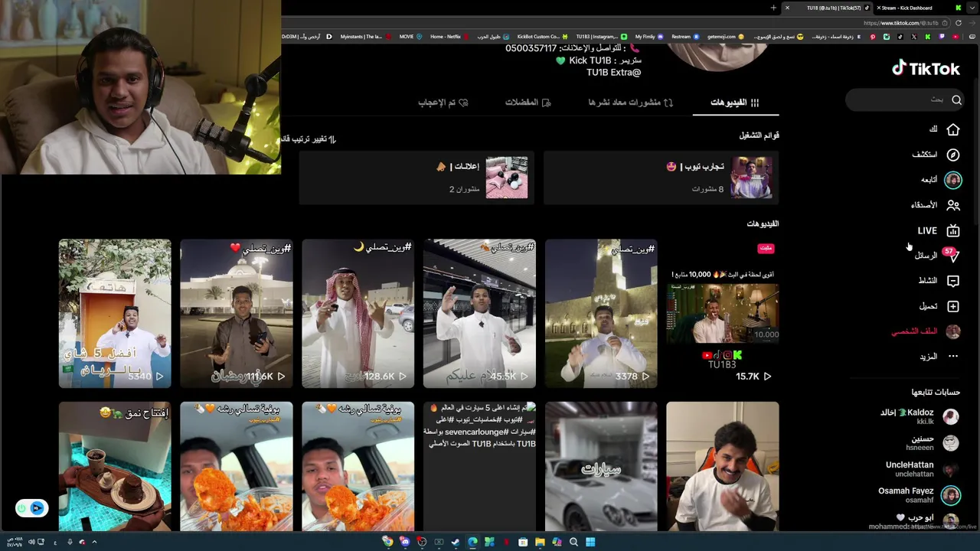Click the Upload plus icon
The image size is (980, 551).
pyautogui.click(x=953, y=306)
